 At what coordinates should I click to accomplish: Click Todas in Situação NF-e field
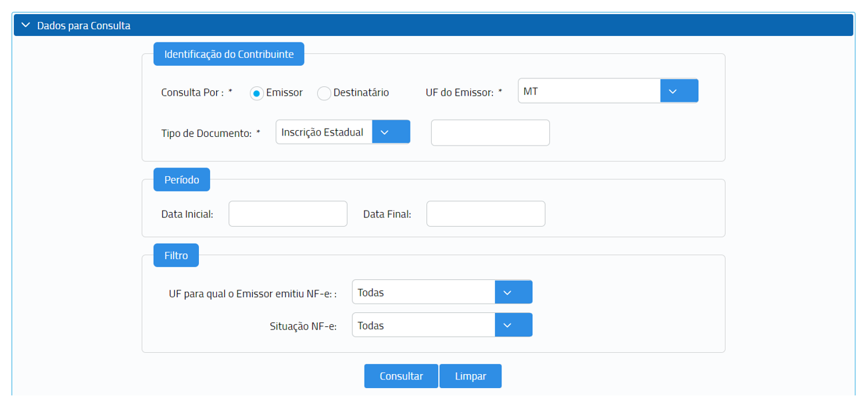[423, 326]
